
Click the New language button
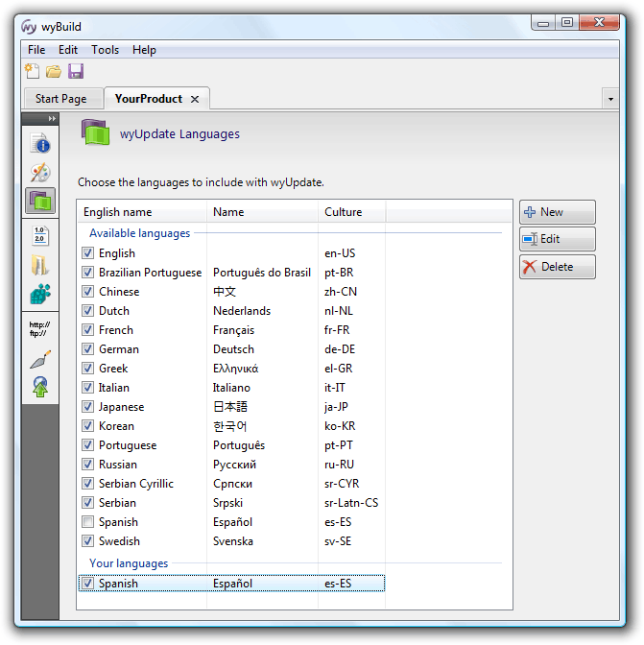[558, 212]
